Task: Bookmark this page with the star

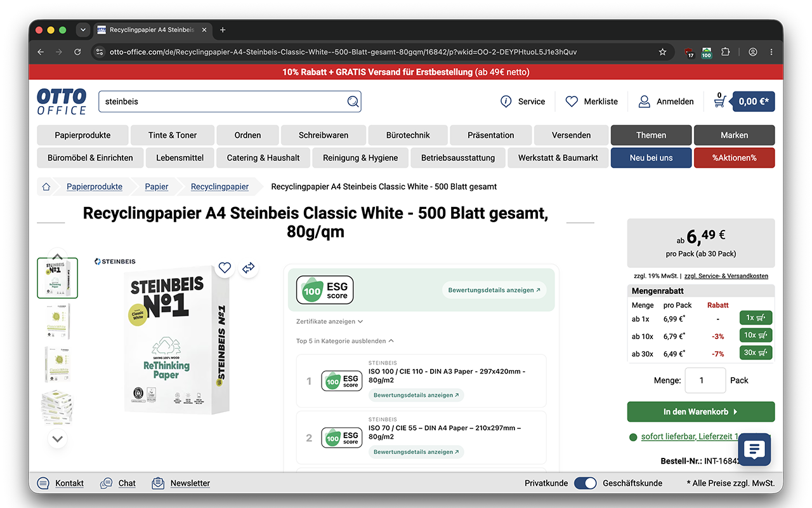Action: [x=662, y=52]
